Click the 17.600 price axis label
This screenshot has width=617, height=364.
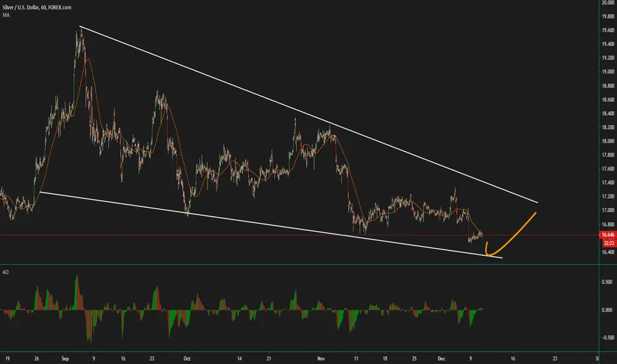(608, 169)
